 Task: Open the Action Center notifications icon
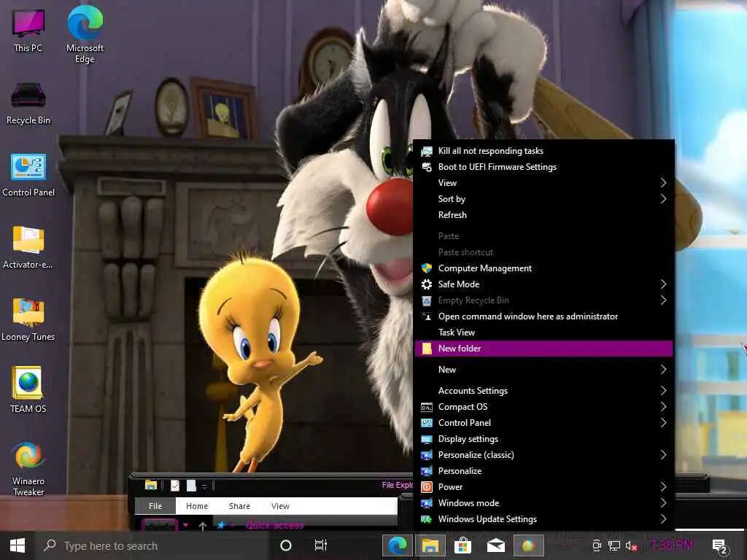719,546
